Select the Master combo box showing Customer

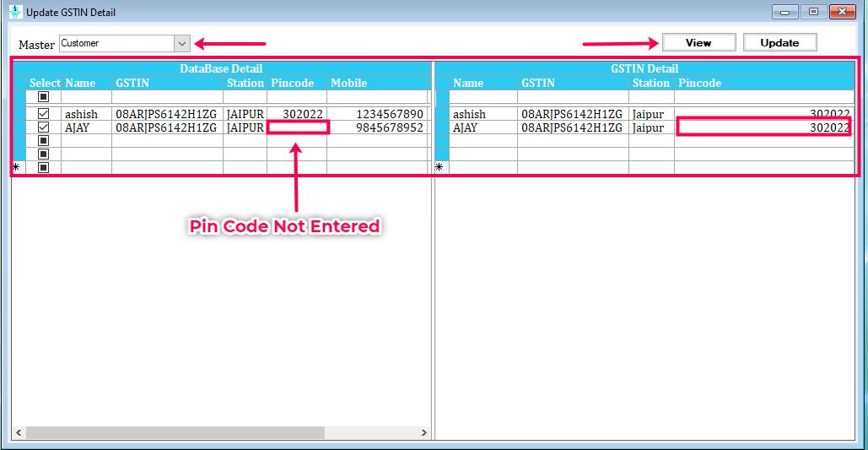point(125,43)
